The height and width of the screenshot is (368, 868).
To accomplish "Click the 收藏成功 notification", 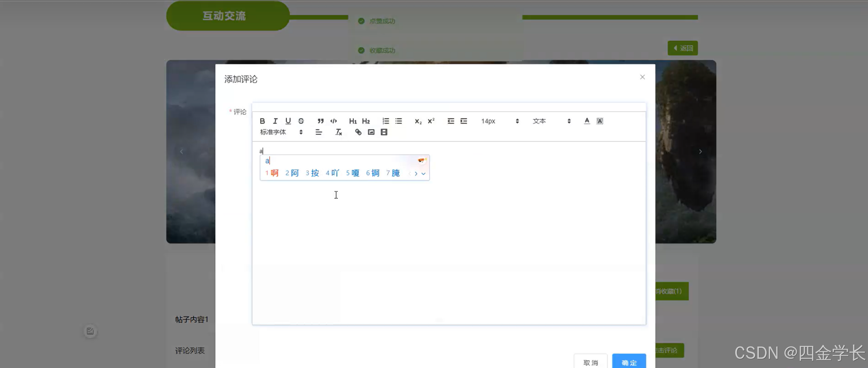I will [435, 50].
